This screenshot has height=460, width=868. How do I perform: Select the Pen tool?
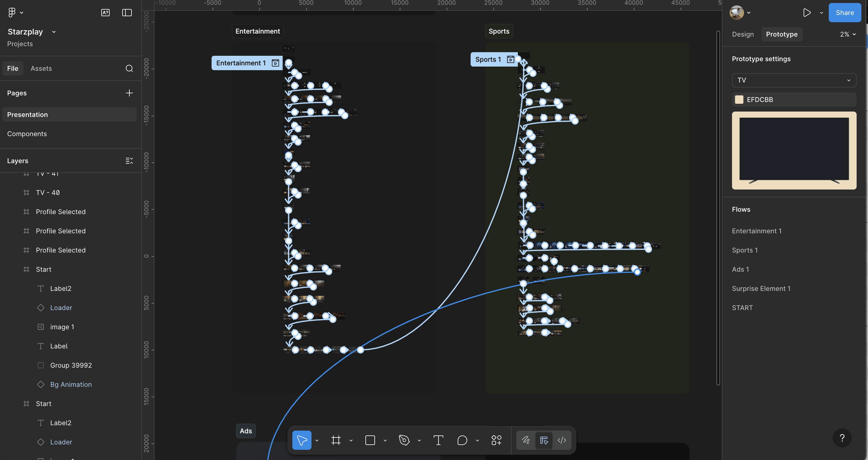(404, 440)
